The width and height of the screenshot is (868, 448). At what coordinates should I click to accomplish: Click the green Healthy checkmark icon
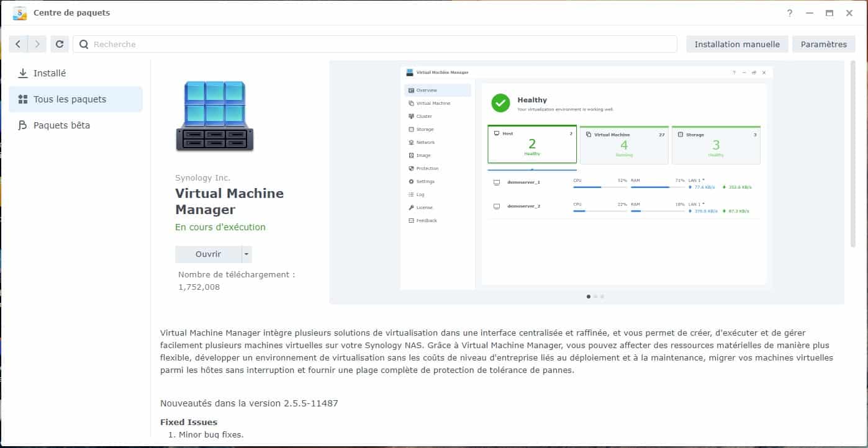pos(500,103)
